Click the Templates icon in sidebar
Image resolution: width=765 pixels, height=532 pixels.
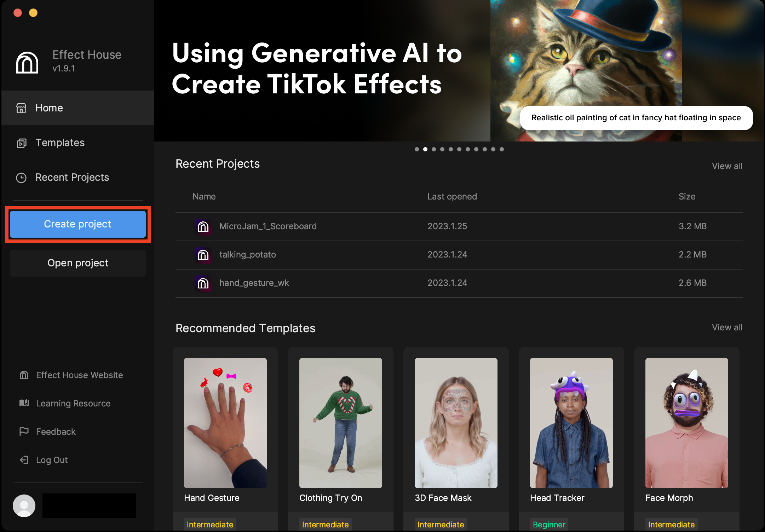pyautogui.click(x=21, y=143)
